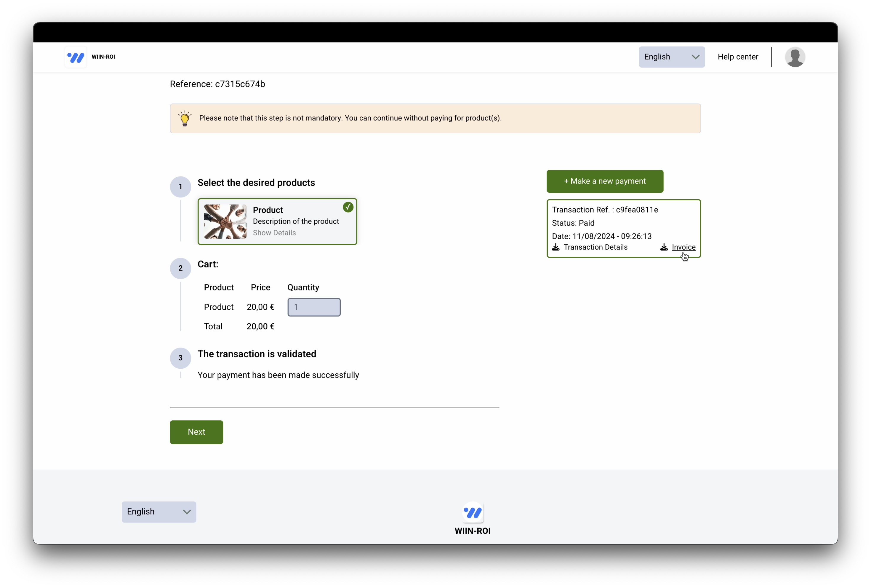Open the Help center link
The height and width of the screenshot is (588, 871).
coord(738,57)
